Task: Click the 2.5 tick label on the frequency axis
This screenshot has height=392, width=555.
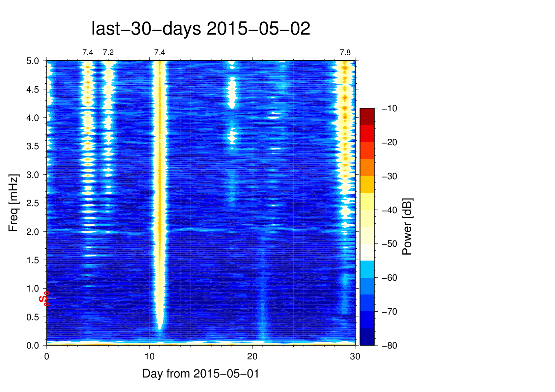Action: (33, 203)
